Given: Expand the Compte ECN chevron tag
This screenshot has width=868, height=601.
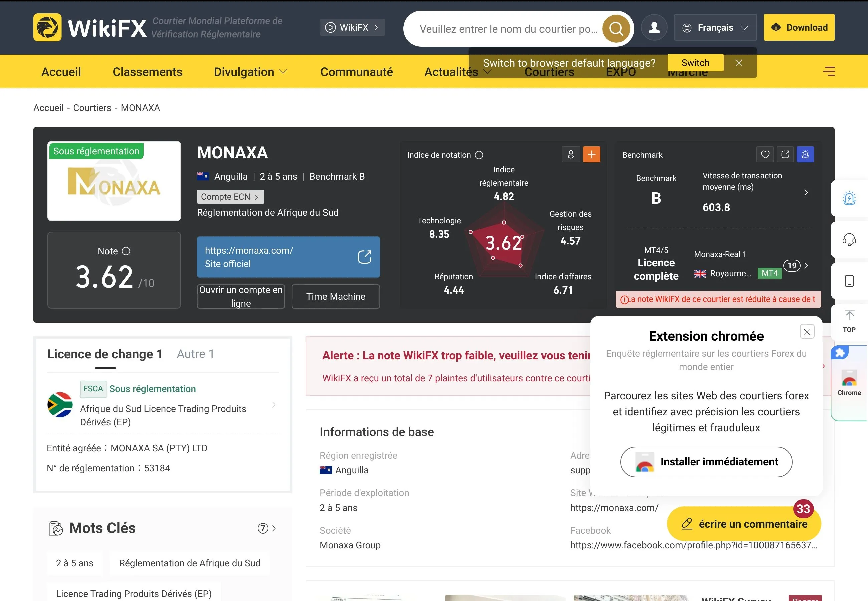Looking at the screenshot, I should tap(230, 197).
